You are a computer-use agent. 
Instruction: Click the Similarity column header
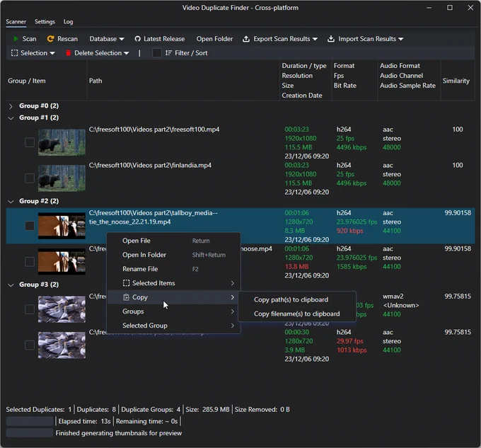[x=456, y=81]
